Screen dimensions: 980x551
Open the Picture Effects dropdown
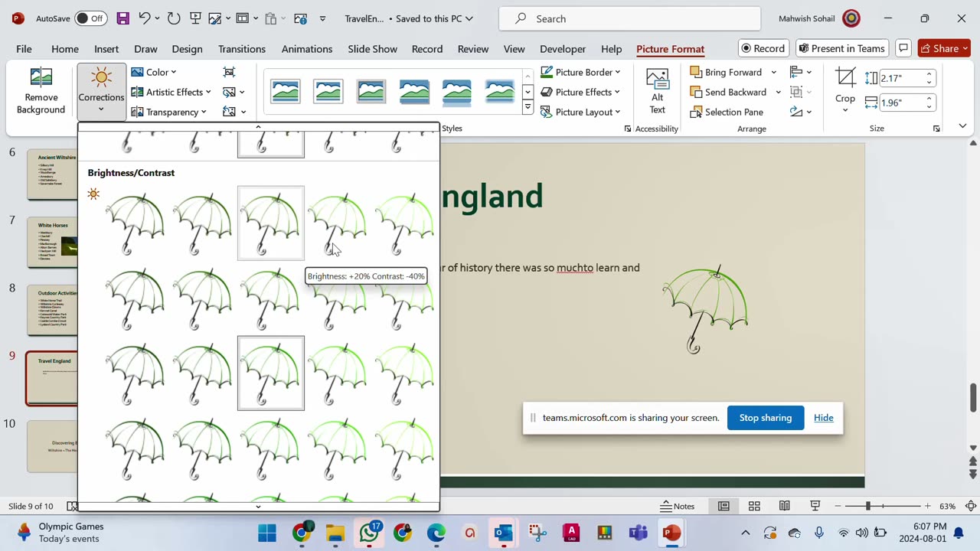[x=580, y=92]
